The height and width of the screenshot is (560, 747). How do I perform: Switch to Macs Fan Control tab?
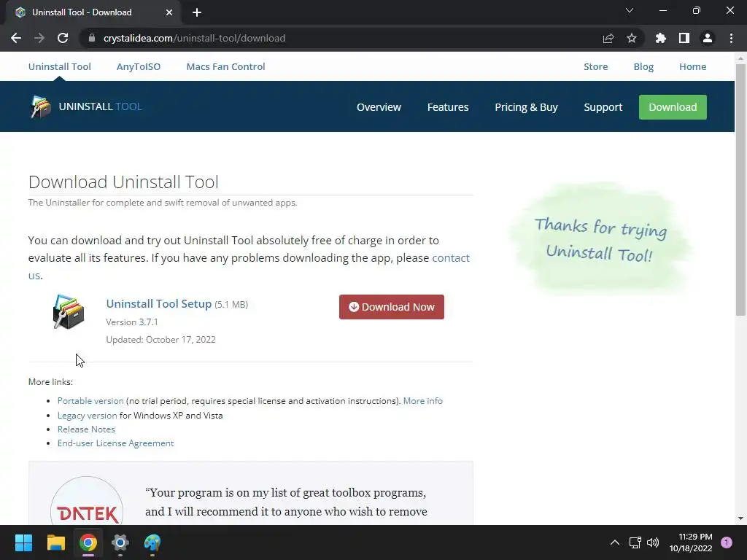click(226, 66)
